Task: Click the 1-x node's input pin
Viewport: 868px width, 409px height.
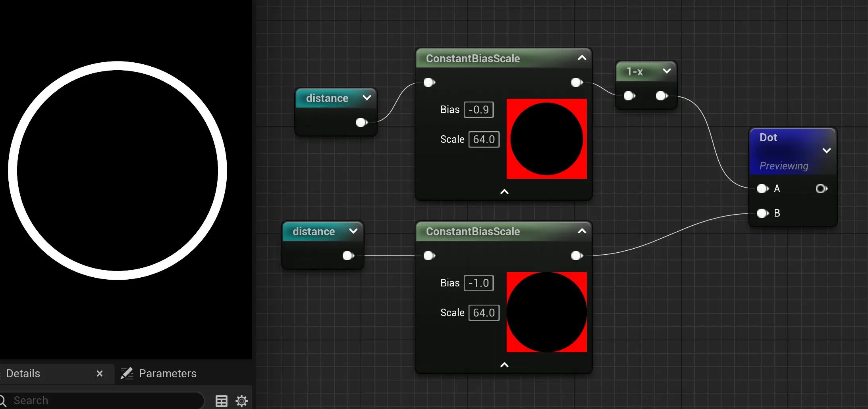Action: tap(629, 96)
